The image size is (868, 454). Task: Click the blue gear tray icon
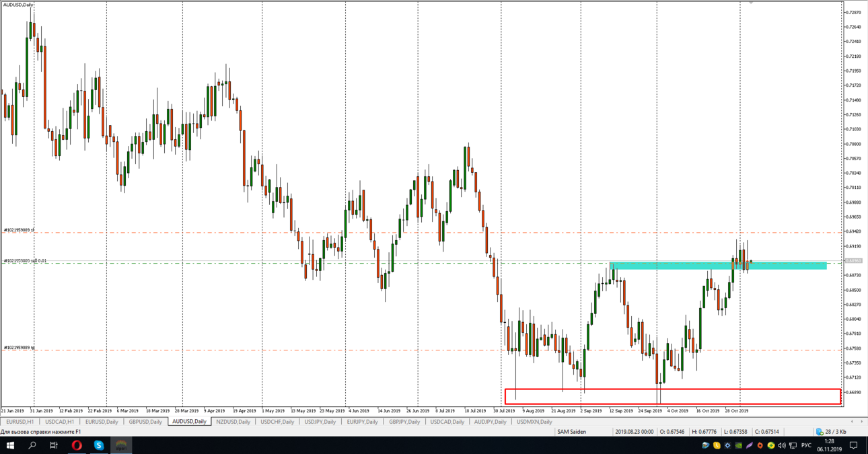pos(727,445)
